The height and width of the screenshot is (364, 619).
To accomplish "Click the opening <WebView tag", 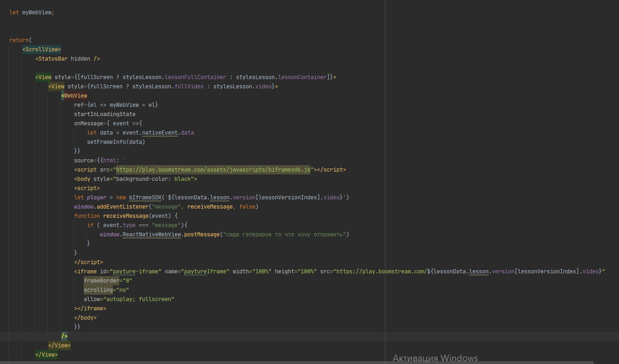I will pos(74,95).
